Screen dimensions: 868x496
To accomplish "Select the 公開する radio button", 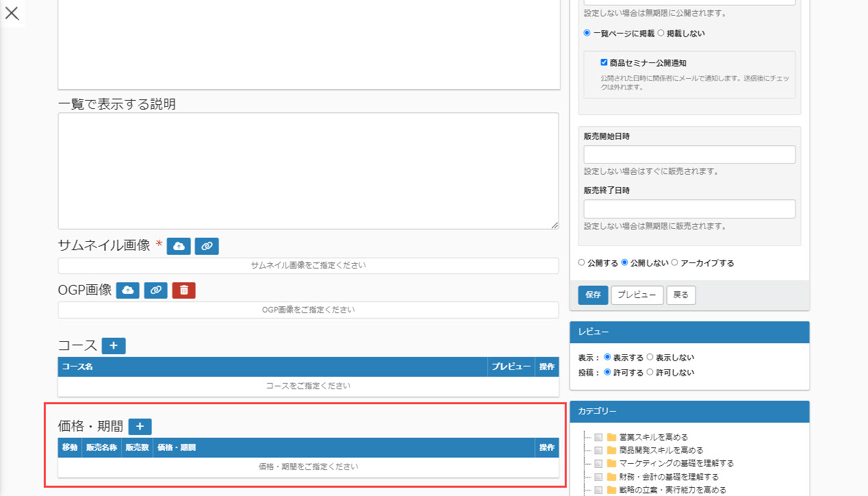I will pyautogui.click(x=582, y=262).
